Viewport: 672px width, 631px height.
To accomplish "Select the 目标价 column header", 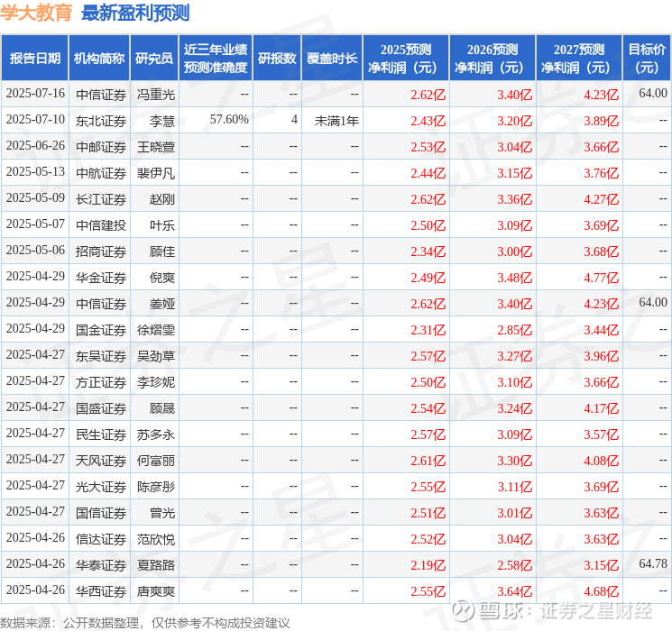I will [647, 59].
